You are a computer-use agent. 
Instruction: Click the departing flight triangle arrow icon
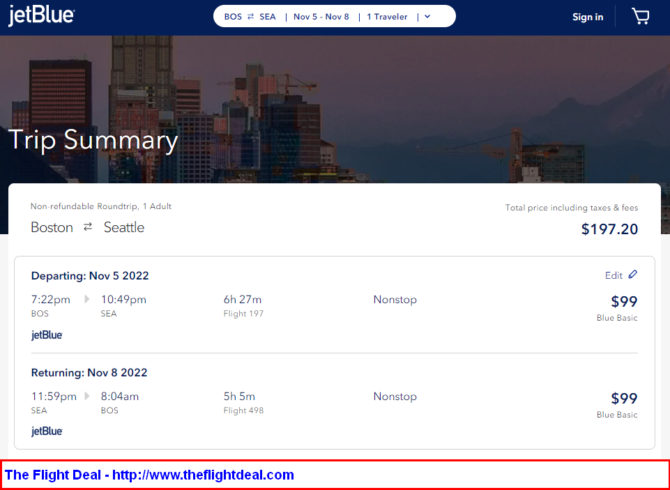pyautogui.click(x=87, y=299)
